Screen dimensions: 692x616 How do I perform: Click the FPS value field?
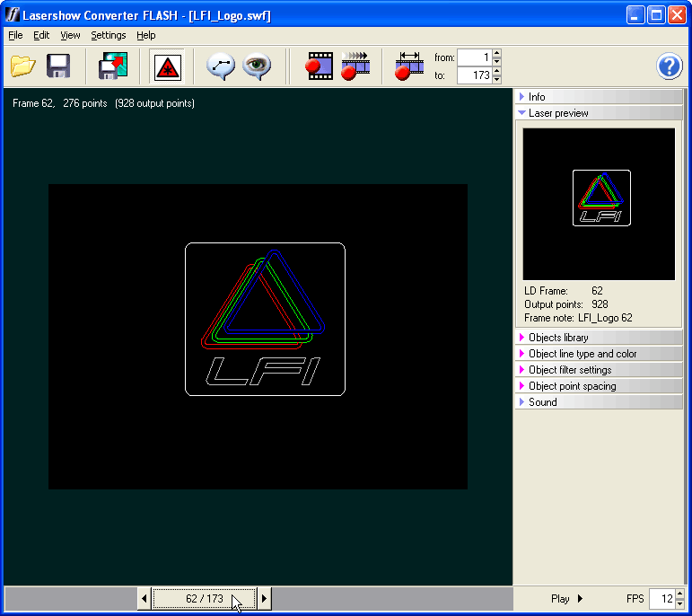coord(661,599)
